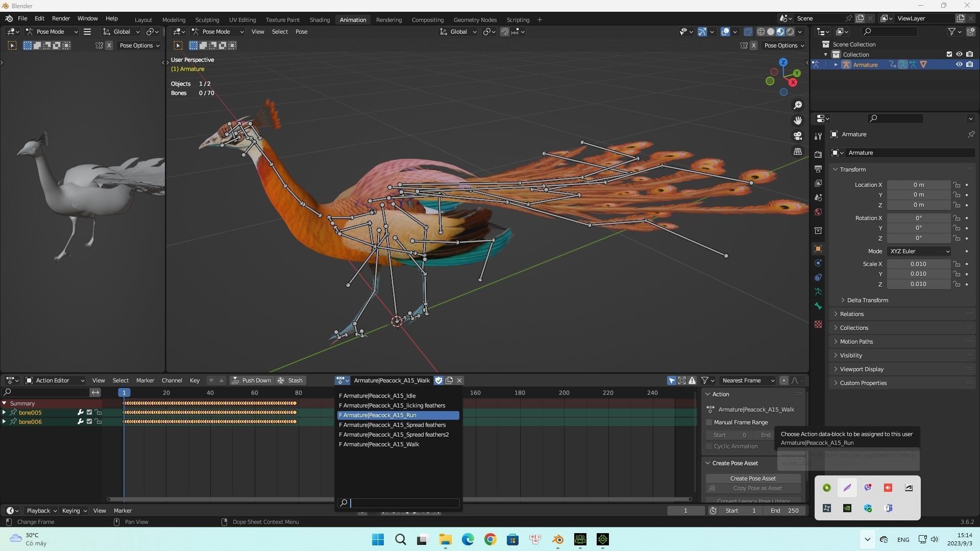Open the View Layer properties tab

(x=818, y=183)
